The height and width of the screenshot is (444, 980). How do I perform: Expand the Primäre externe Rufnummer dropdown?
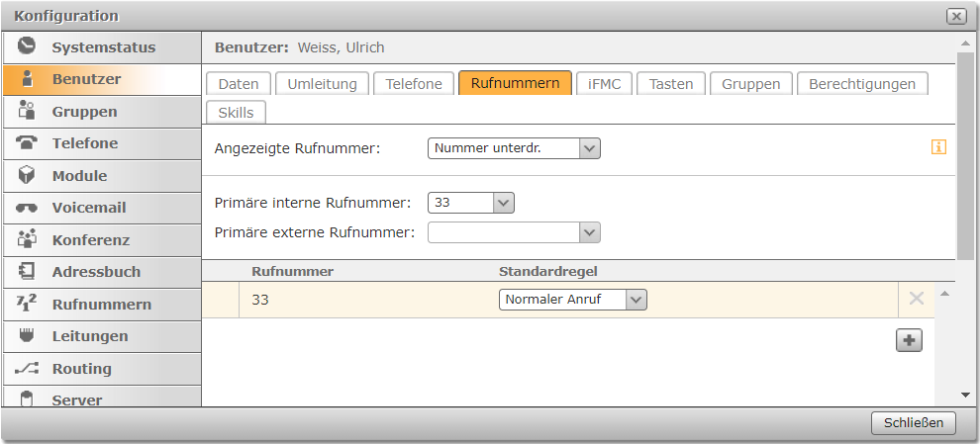point(589,232)
